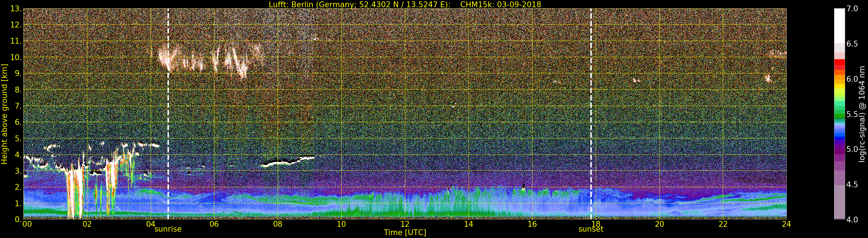Click the '20' time tick label
Screen dimensions: 868x238
point(659,224)
